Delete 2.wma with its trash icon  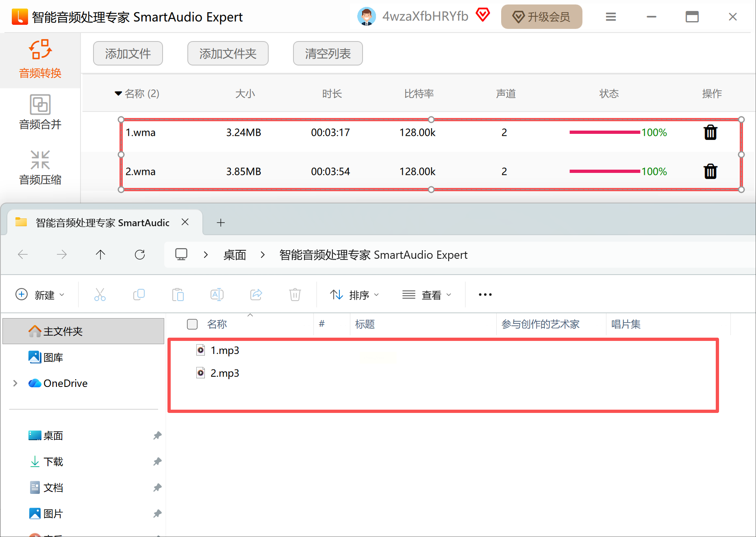coord(710,171)
